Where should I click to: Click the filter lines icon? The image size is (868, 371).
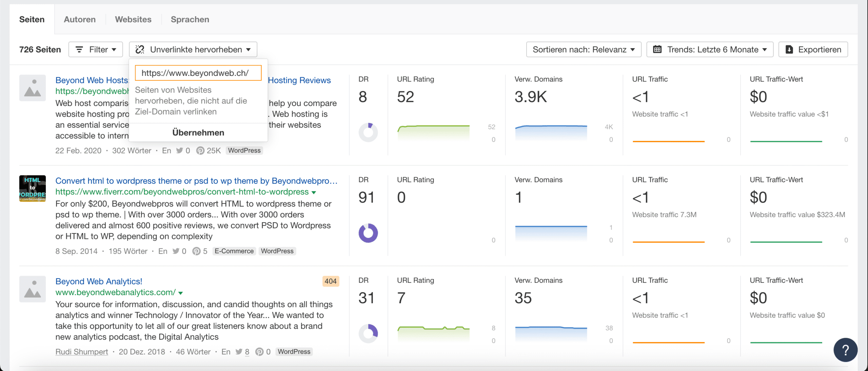79,49
